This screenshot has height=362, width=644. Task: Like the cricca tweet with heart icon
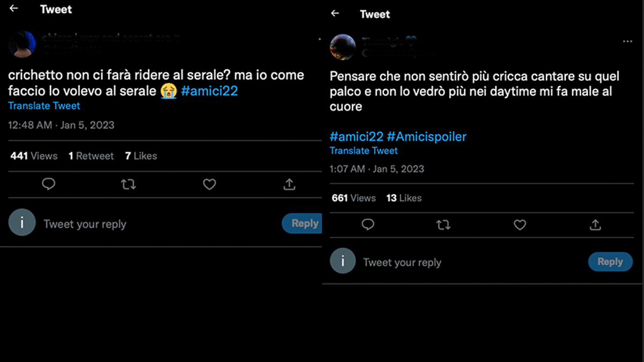point(520,225)
